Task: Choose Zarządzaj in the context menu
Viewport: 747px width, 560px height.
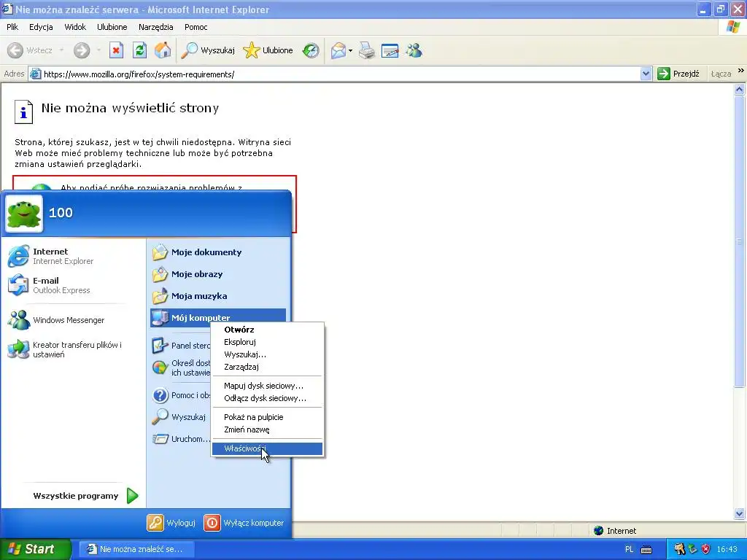Action: (x=267, y=367)
